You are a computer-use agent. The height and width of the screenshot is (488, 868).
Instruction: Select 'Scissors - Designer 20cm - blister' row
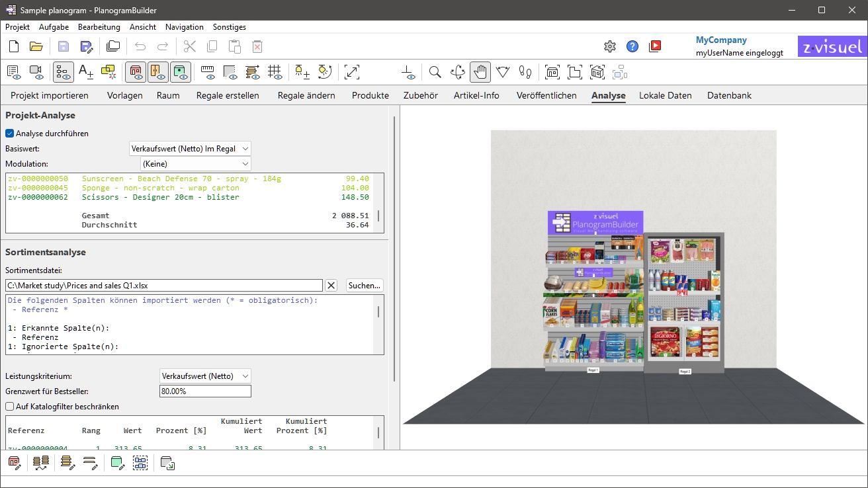click(189, 197)
